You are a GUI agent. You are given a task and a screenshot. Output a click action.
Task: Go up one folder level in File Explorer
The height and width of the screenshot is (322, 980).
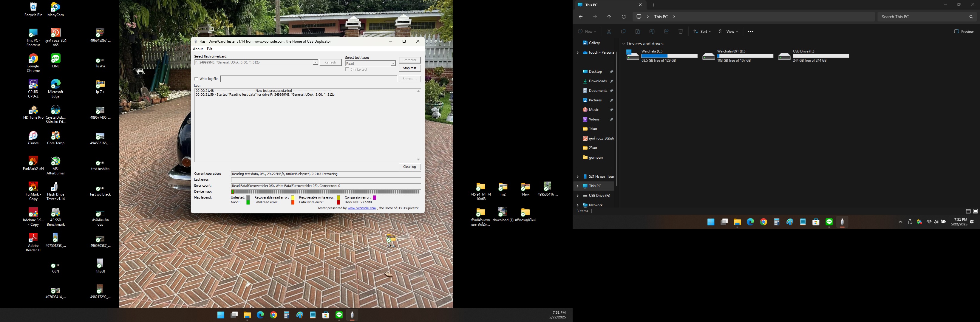pyautogui.click(x=609, y=17)
